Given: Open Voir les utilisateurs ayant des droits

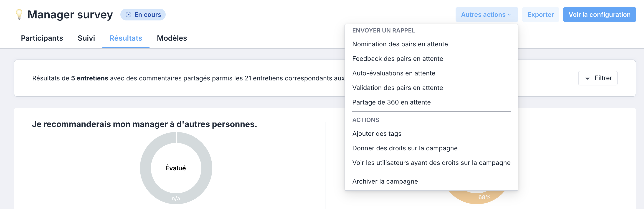Looking at the screenshot, I should point(431,163).
